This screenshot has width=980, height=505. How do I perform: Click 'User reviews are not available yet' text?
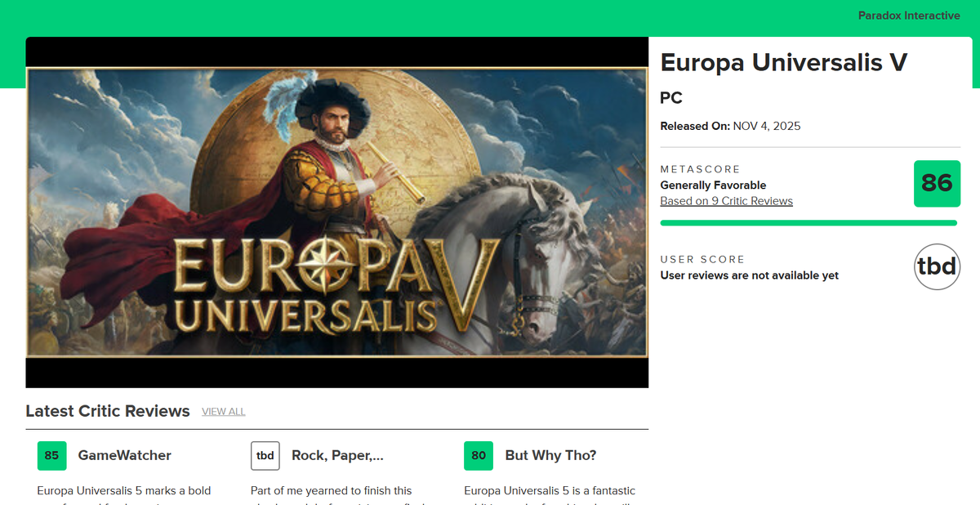coord(749,275)
